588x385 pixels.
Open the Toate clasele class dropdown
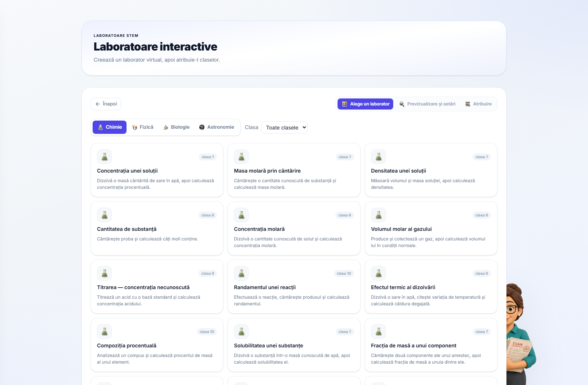[284, 128]
